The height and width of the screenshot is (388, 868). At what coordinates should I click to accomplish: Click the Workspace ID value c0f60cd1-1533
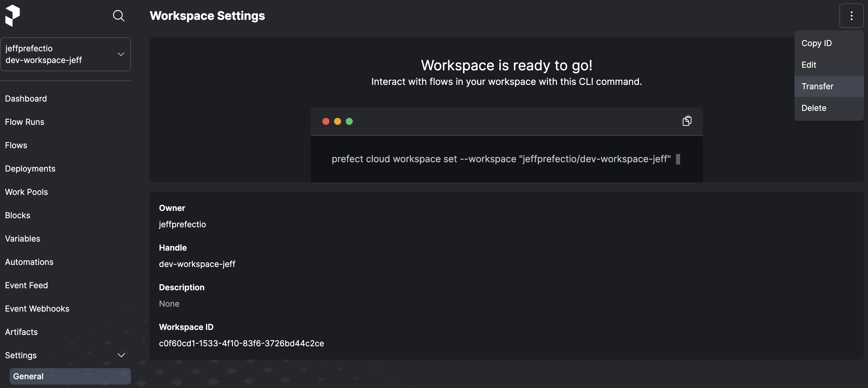[x=241, y=343]
